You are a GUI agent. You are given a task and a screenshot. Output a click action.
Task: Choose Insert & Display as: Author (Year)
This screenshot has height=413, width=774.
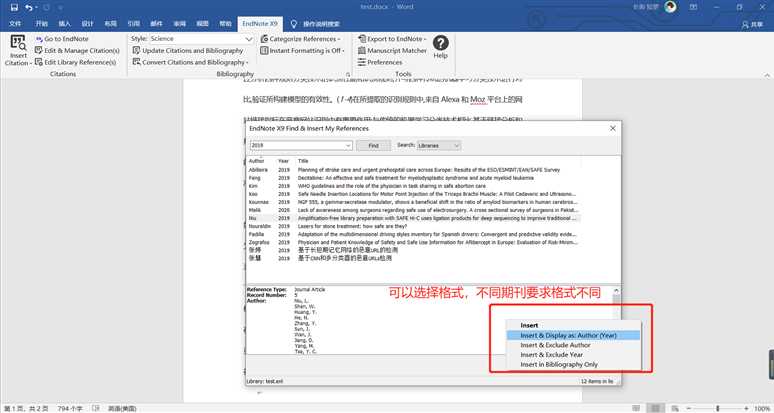(573, 336)
